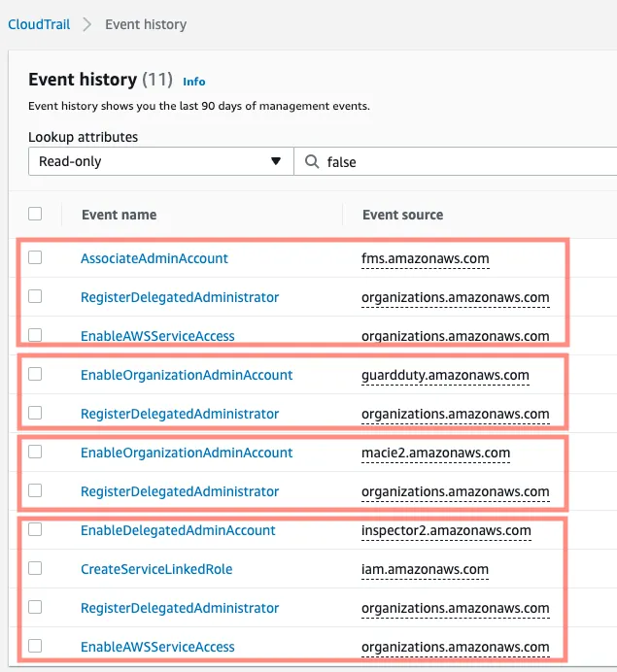The image size is (617, 672).
Task: Click inspector2.amazonaws.com event source
Action: coord(446,530)
